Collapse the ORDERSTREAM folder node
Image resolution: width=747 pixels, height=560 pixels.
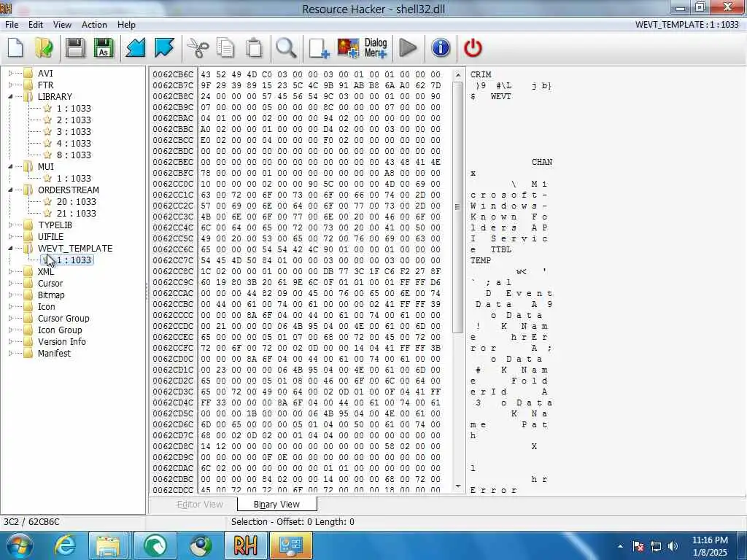coord(10,190)
